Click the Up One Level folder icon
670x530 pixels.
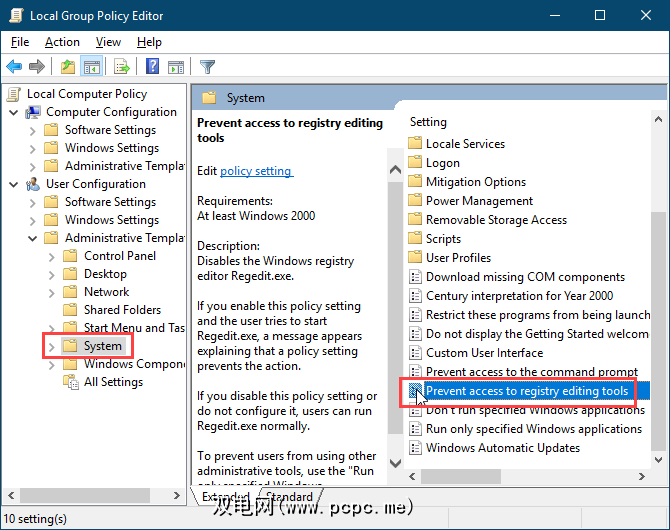coord(67,67)
